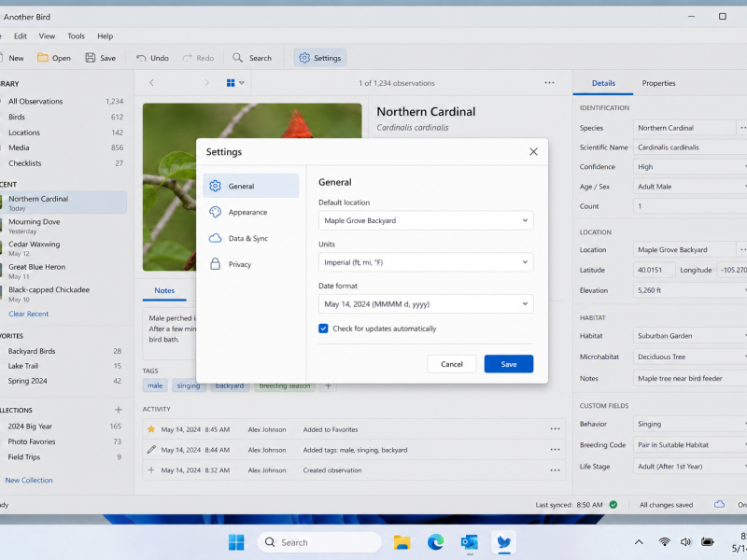
Task: Uncheck Check for updates automatically
Action: 323,329
